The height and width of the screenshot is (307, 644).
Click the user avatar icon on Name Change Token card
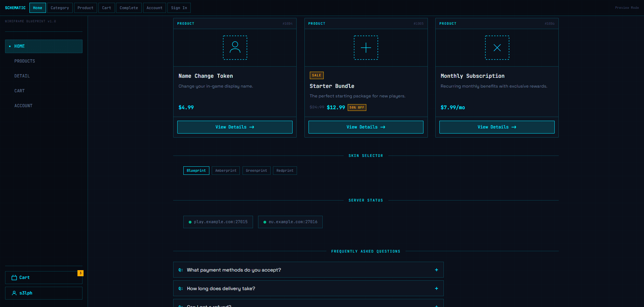point(235,48)
